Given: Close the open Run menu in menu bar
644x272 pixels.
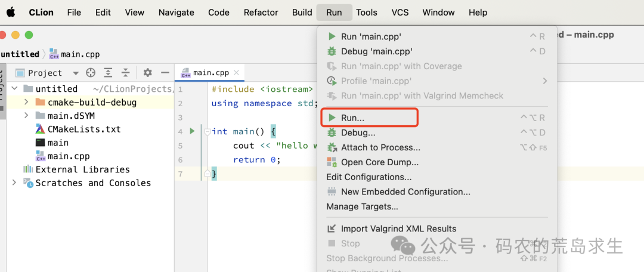Looking at the screenshot, I should click(335, 13).
